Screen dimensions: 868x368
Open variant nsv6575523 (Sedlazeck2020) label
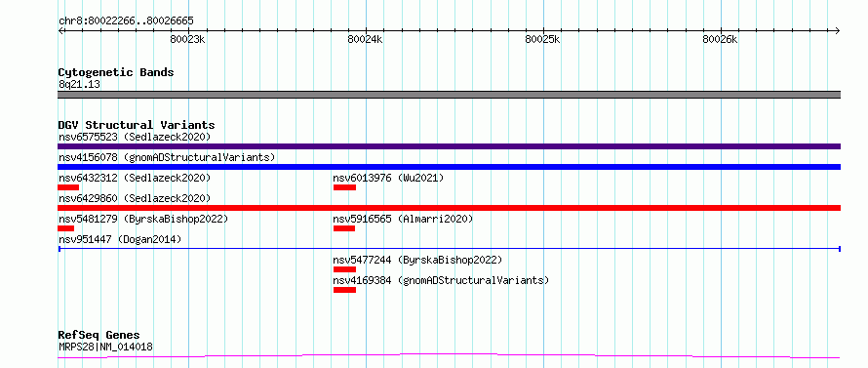coord(135,137)
